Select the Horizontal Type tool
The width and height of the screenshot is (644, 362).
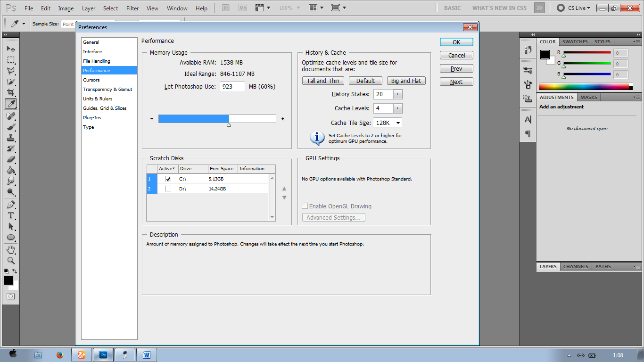11,215
